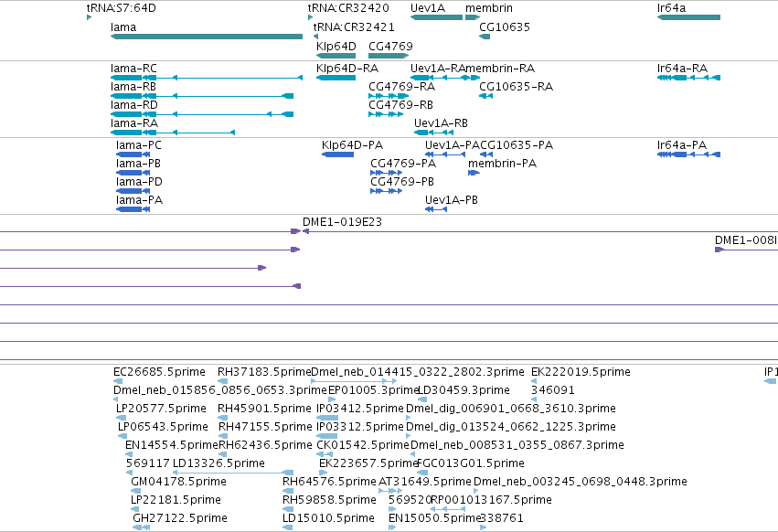Image resolution: width=778 pixels, height=532 pixels.
Task: Click the GH27122.5prime EST label
Action: tap(180, 518)
